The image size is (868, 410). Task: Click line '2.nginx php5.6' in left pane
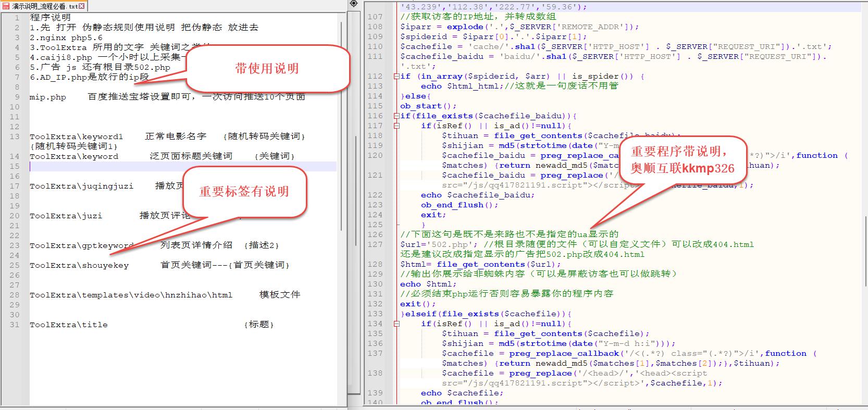(x=66, y=38)
